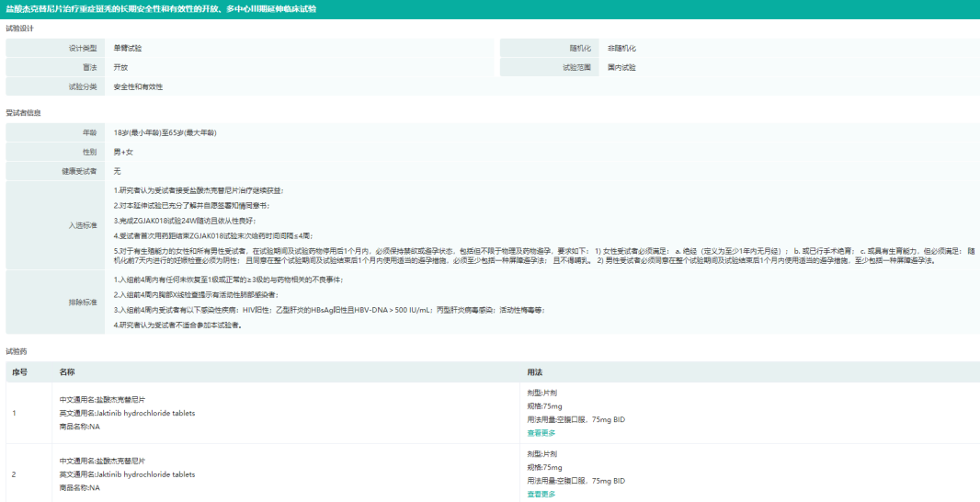980x502 pixels.
Task: Click the 序号 column header
Action: coord(19,372)
